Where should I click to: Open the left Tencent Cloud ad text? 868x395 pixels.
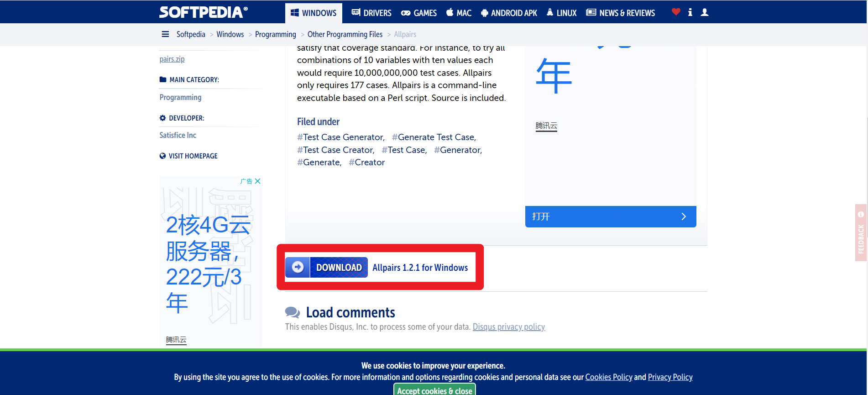click(208, 263)
